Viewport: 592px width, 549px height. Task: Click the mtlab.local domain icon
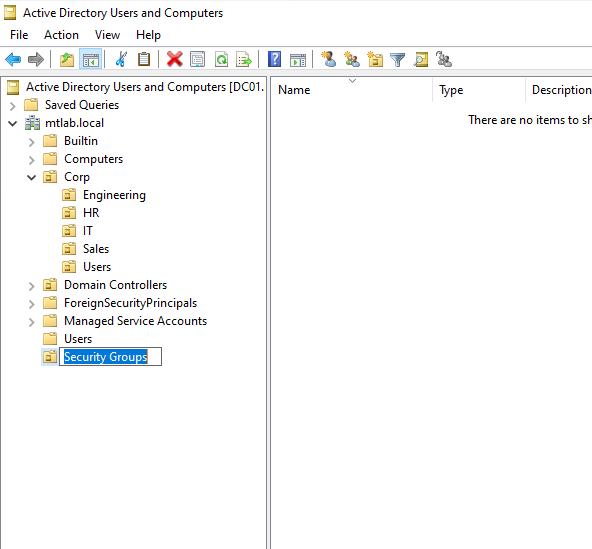coord(32,123)
